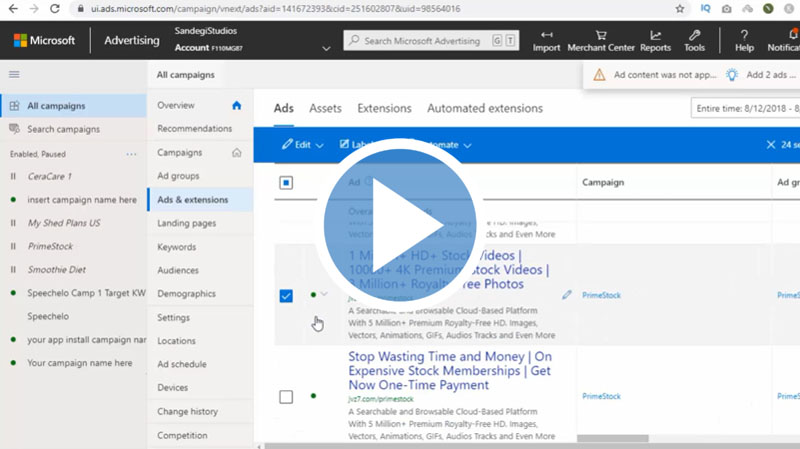
Task: Open the Entire time date range picker
Action: pyautogui.click(x=745, y=108)
